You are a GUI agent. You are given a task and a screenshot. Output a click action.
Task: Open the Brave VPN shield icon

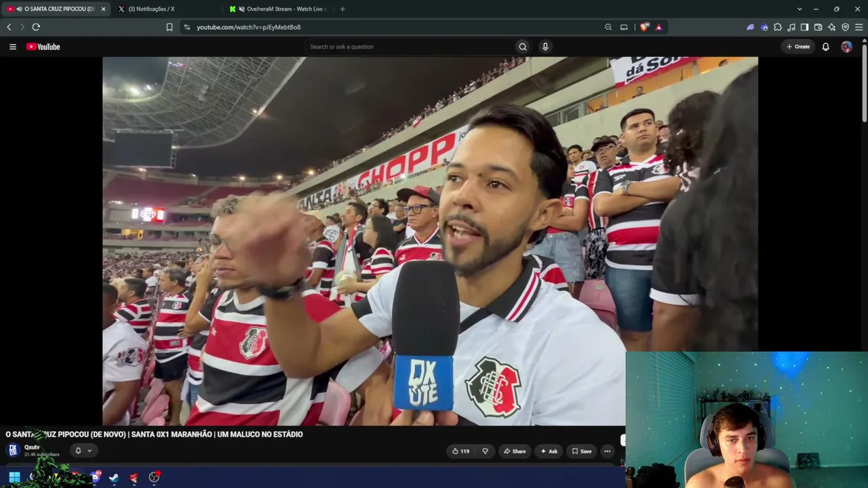click(845, 27)
